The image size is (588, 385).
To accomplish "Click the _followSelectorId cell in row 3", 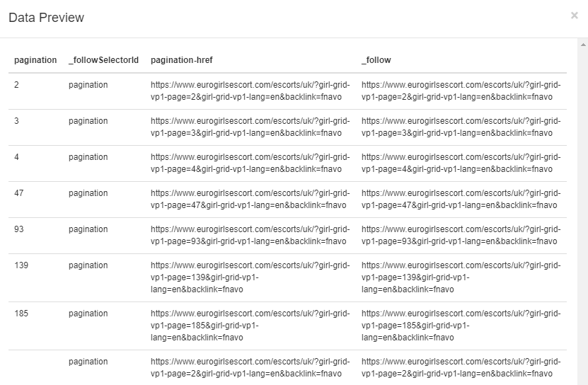I will (x=88, y=157).
